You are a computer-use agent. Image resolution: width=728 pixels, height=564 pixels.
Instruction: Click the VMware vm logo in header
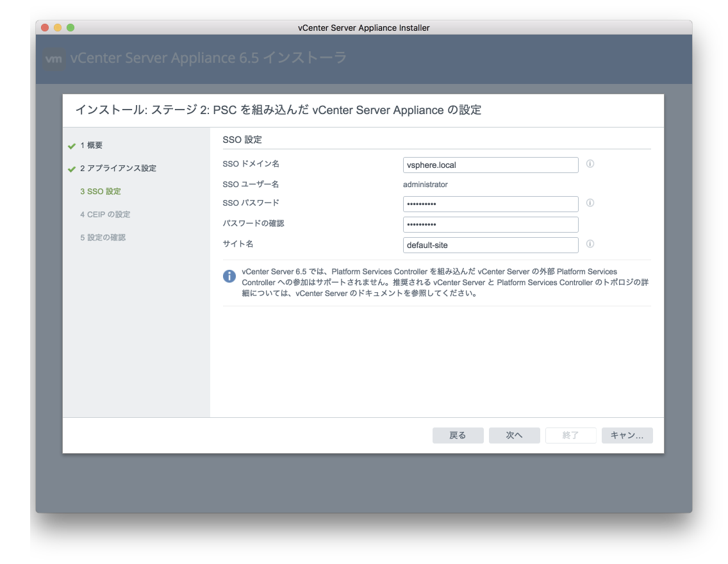[x=54, y=59]
